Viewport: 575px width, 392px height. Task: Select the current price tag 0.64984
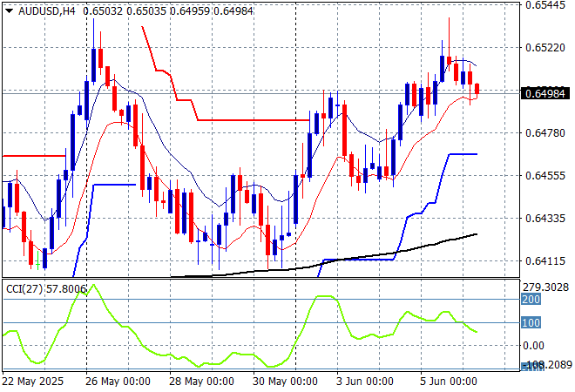pos(546,92)
